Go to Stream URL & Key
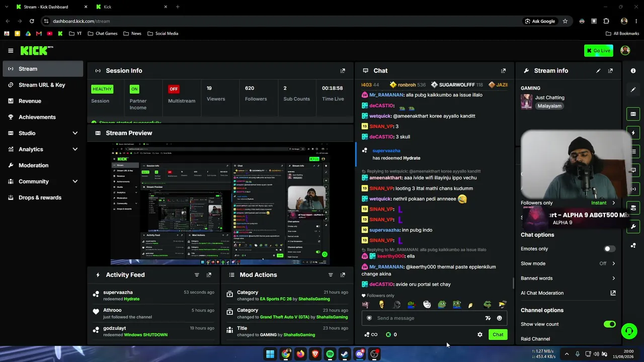The width and height of the screenshot is (644, 362). point(43,85)
